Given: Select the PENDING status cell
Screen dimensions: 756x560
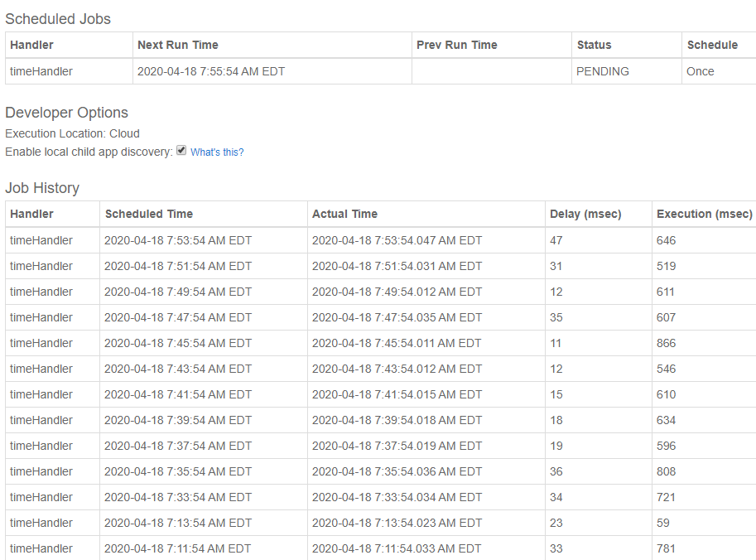Looking at the screenshot, I should (626, 71).
